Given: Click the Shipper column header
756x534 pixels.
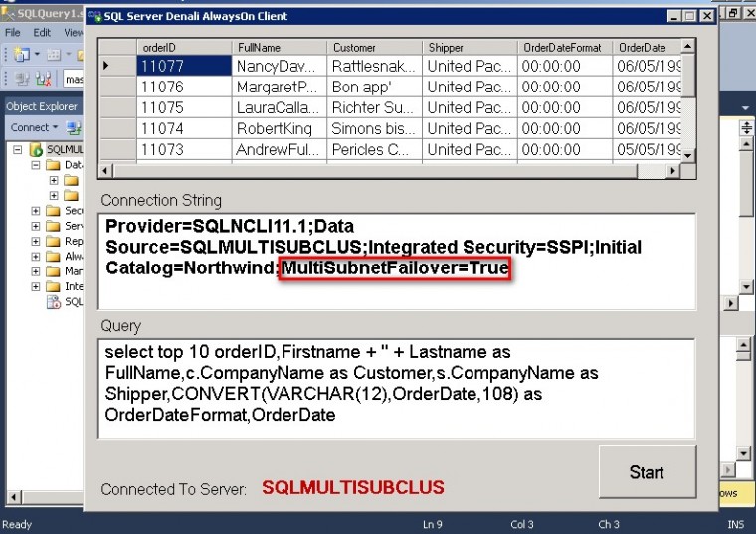Looking at the screenshot, I should pos(470,47).
